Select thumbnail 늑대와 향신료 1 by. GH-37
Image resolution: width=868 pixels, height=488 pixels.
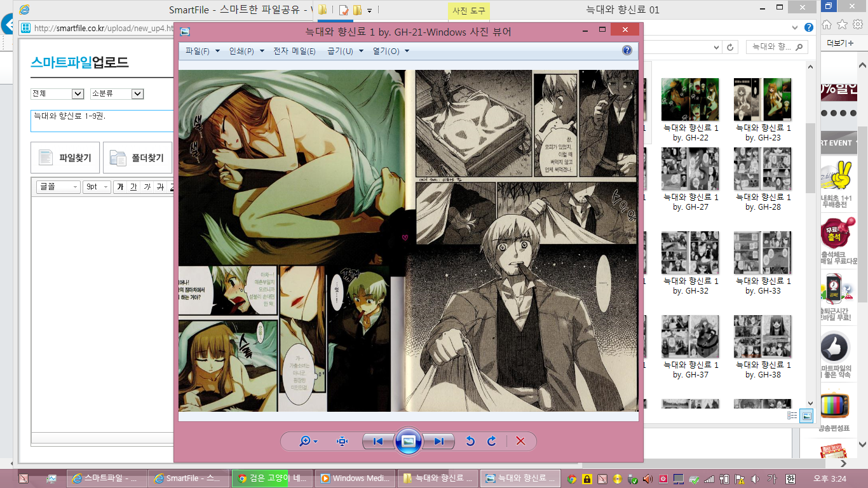coord(690,347)
